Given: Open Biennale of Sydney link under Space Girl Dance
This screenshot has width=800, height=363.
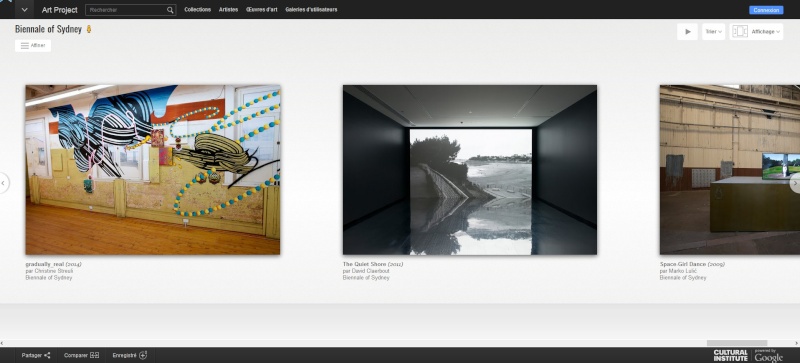Looking at the screenshot, I should [683, 278].
